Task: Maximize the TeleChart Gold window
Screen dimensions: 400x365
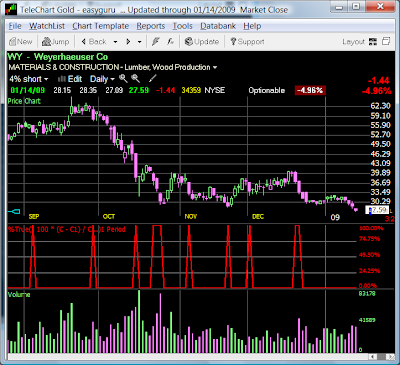Action: 356,6
